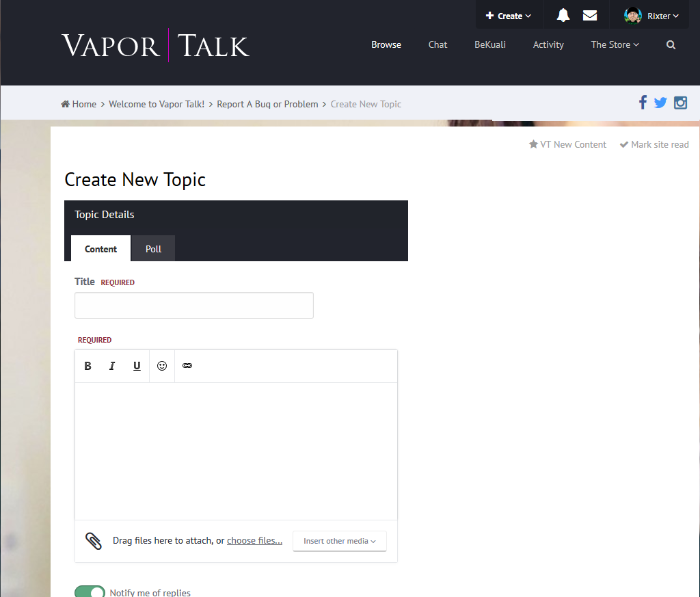Open the Twitter bird icon
This screenshot has height=597, width=700.
(660, 103)
